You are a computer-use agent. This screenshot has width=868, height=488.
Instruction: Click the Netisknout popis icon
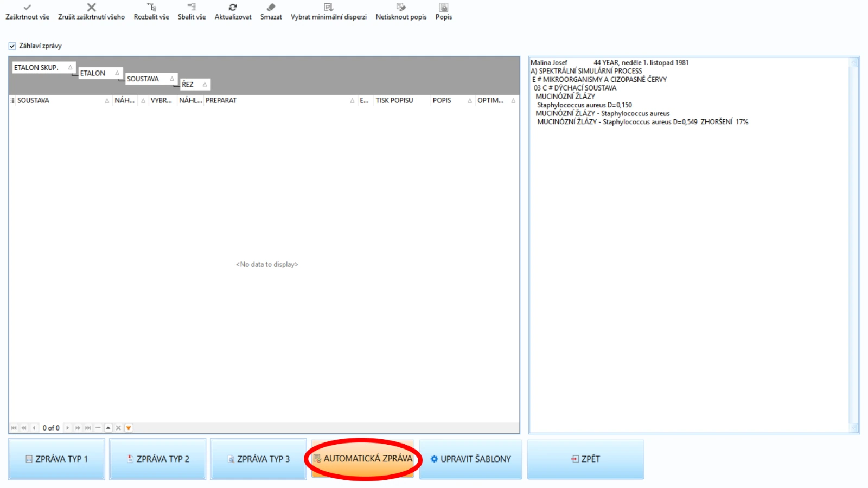[x=401, y=7]
